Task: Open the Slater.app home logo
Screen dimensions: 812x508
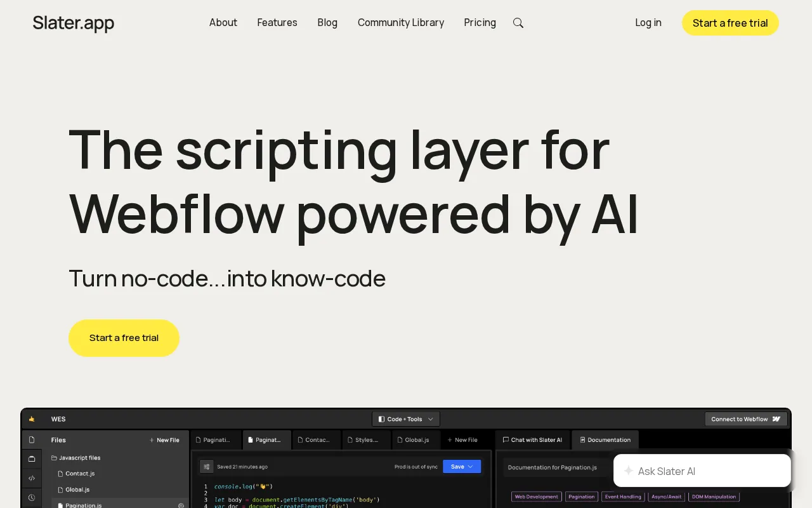Action: 74,23
